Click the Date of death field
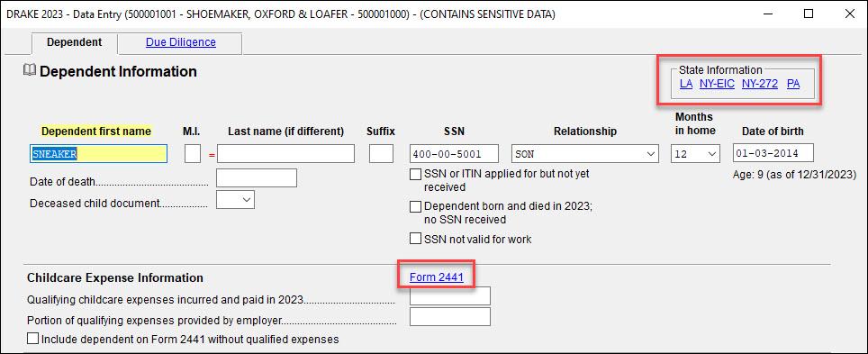 (257, 177)
